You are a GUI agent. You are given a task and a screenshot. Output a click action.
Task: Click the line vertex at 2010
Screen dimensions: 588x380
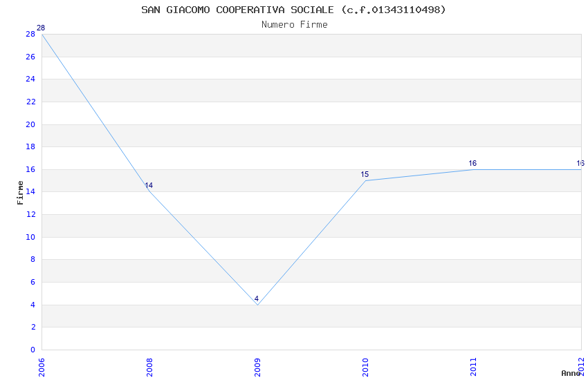(366, 181)
